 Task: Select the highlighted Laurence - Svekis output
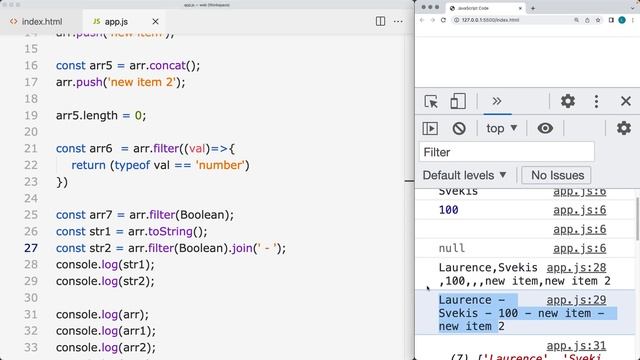click(527, 313)
